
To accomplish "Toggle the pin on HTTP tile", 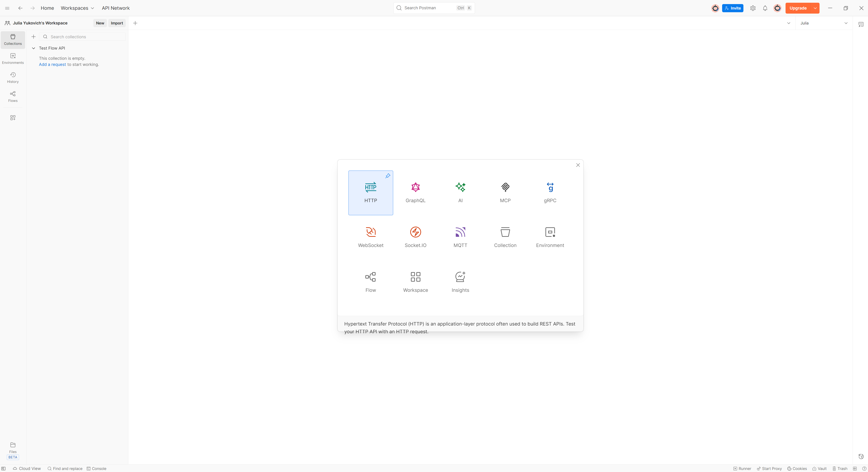I will 388,176.
